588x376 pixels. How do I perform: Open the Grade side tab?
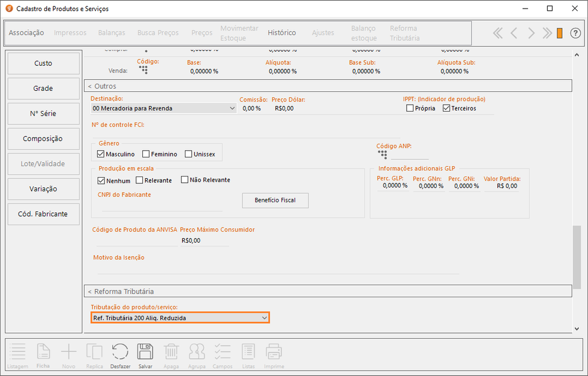44,89
